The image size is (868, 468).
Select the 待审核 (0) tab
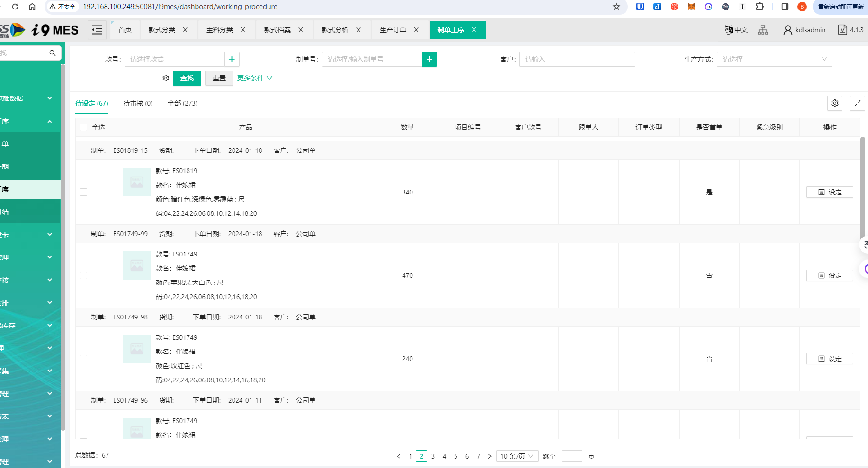pyautogui.click(x=138, y=103)
